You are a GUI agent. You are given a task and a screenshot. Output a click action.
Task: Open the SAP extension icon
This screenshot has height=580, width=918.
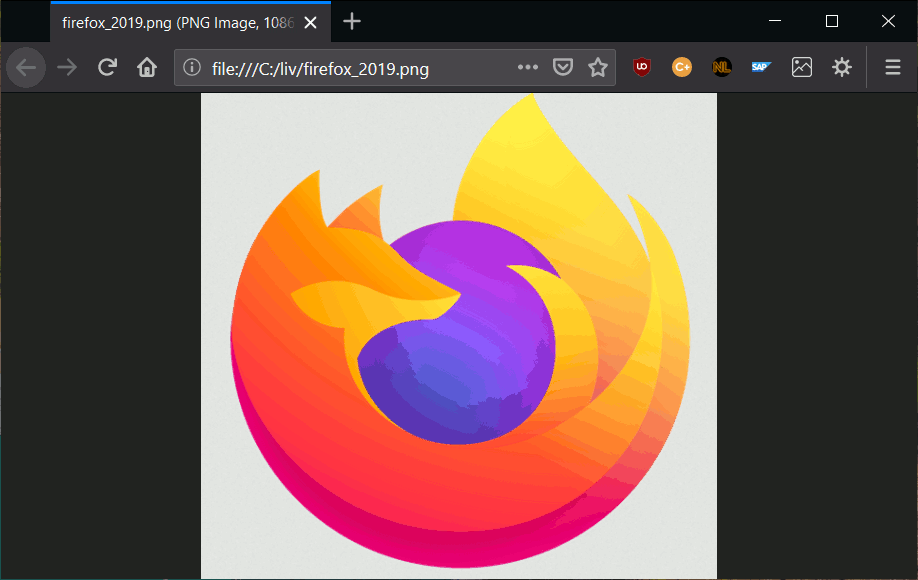point(762,67)
